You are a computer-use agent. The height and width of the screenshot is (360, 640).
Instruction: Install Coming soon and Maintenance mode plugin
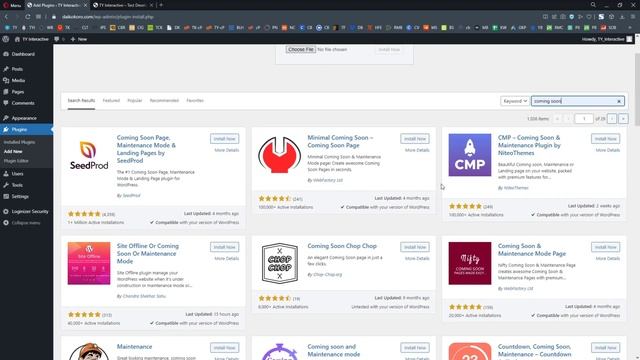(415, 348)
